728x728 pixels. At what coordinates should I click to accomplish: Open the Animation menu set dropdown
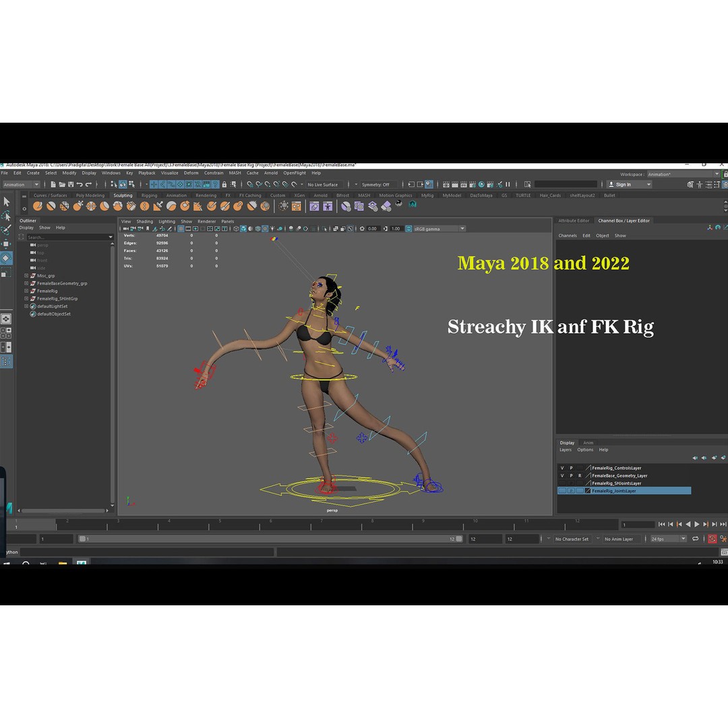tap(22, 184)
